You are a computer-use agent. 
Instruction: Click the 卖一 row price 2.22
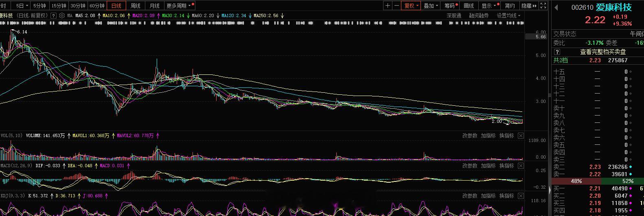[595, 174]
